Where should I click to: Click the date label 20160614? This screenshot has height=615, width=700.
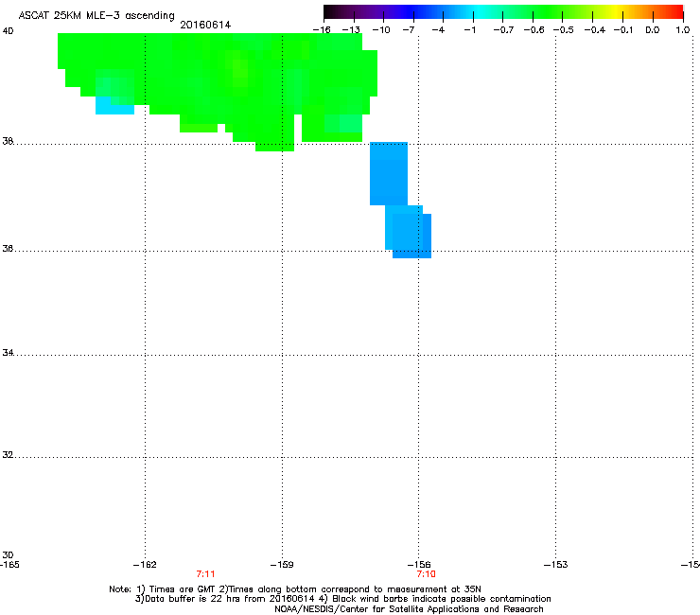[x=205, y=25]
